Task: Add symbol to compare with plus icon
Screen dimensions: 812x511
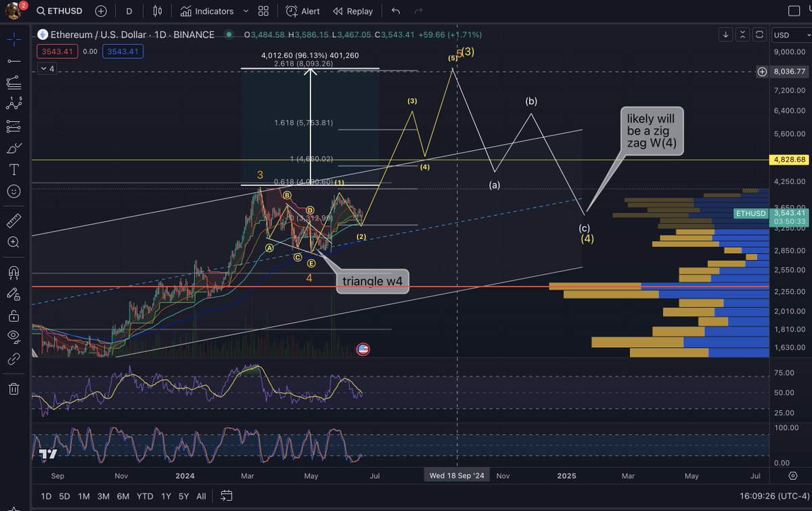Action: [x=101, y=11]
